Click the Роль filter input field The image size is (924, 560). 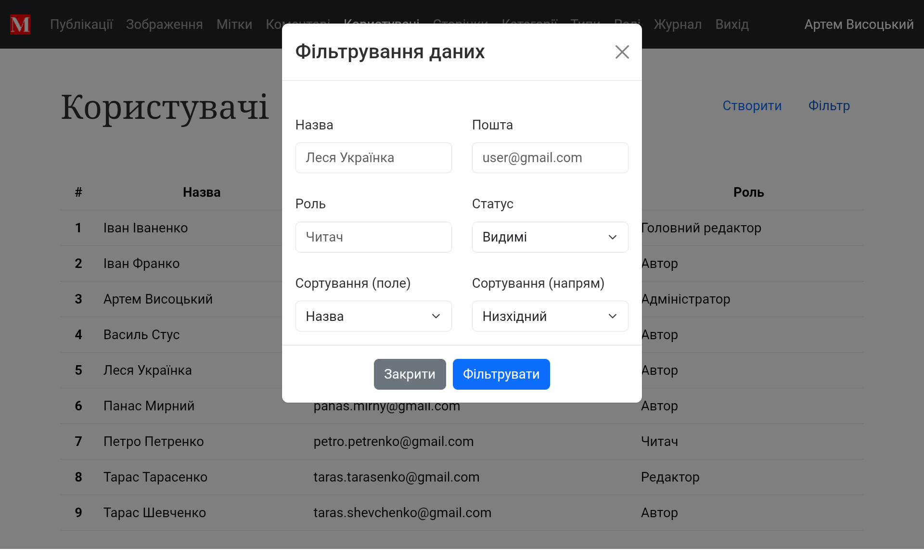373,237
